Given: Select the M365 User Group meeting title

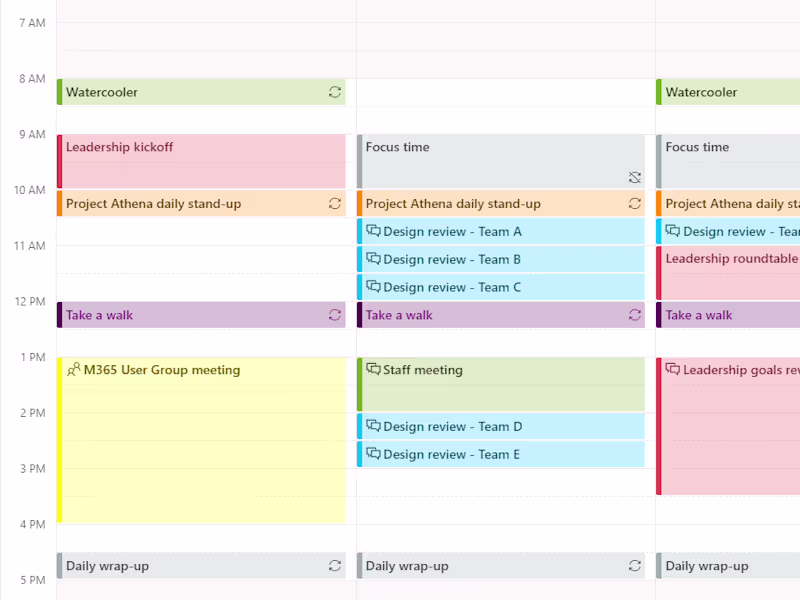Looking at the screenshot, I should [162, 370].
